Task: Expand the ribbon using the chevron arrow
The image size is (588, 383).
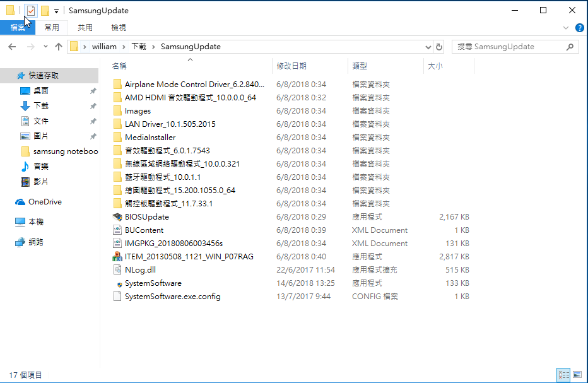Action: coord(566,28)
